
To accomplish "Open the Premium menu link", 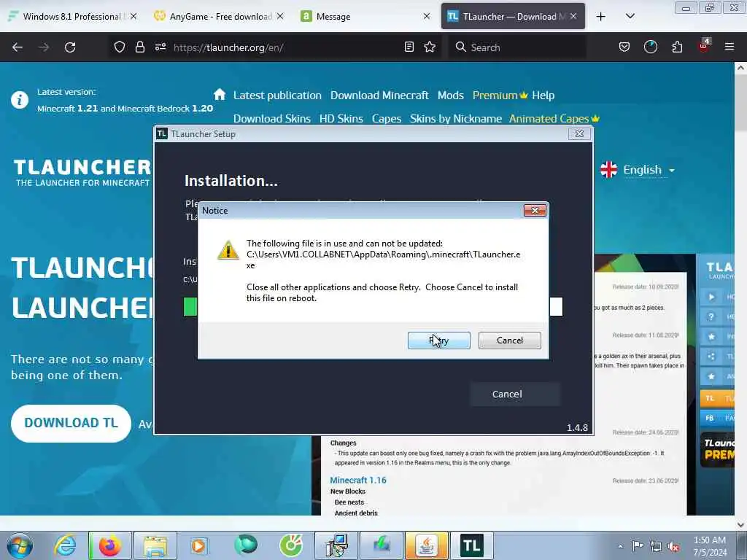I will pyautogui.click(x=500, y=96).
